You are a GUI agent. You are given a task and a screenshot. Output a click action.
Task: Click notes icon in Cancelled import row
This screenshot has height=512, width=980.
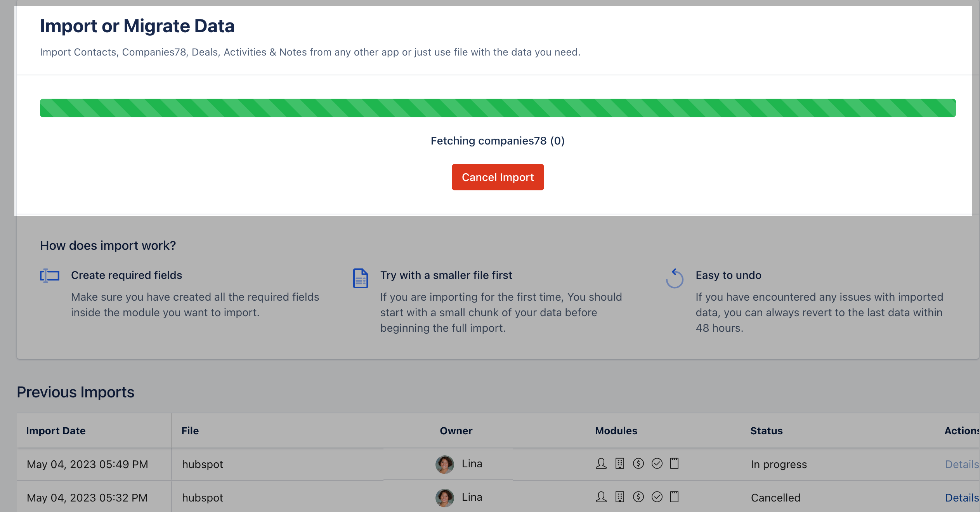(x=675, y=497)
